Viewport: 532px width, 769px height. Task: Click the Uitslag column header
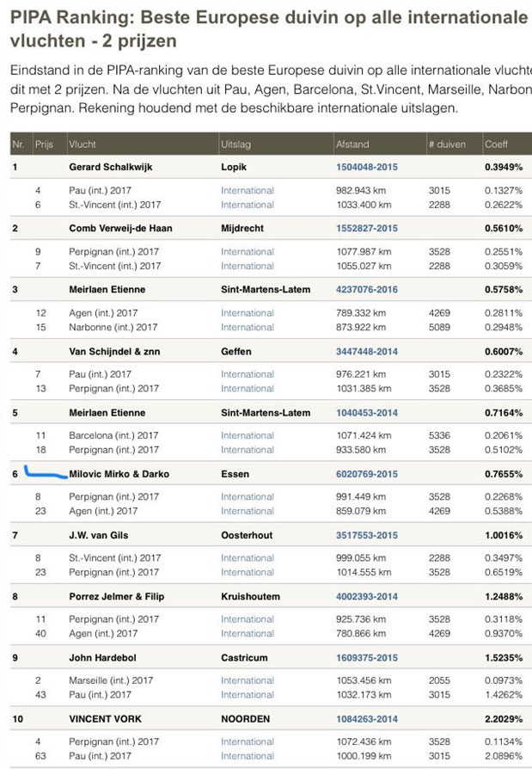(x=235, y=145)
